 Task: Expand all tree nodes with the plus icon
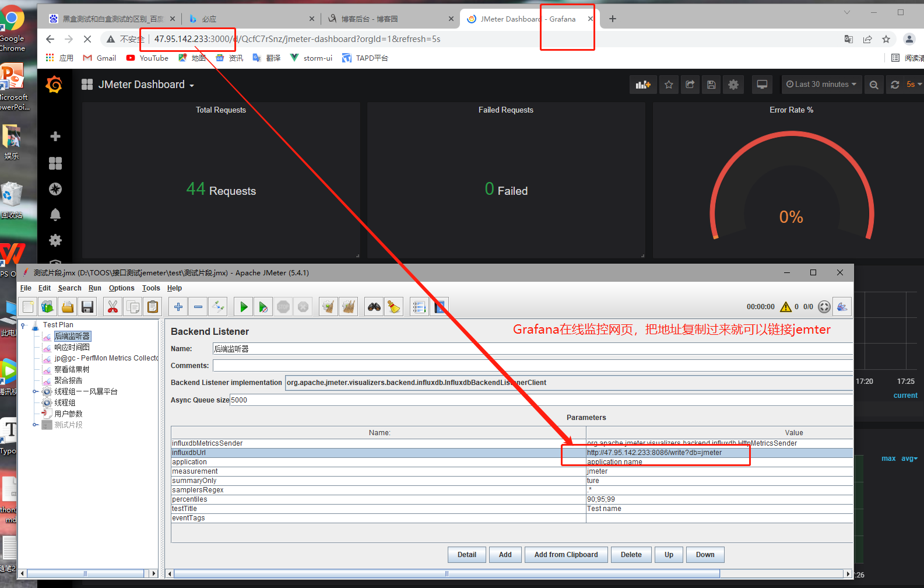click(x=178, y=307)
